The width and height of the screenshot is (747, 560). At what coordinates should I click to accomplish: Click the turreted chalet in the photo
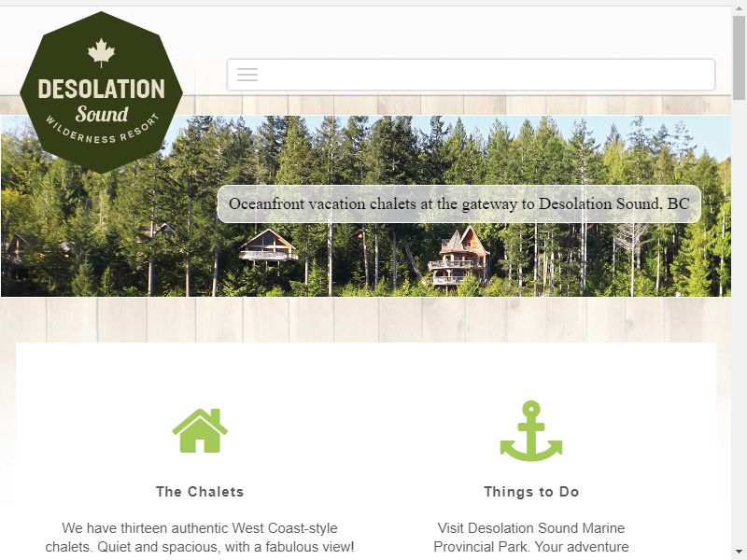[458, 256]
